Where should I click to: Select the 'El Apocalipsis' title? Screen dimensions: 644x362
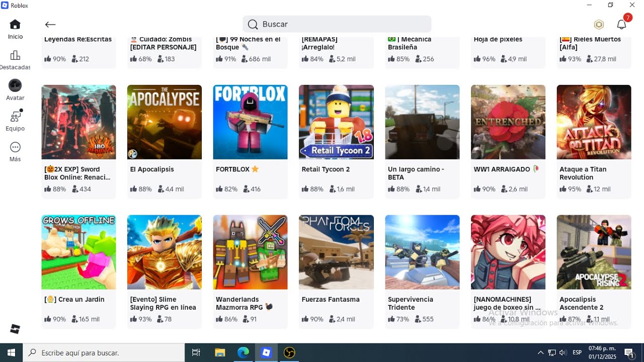click(152, 169)
